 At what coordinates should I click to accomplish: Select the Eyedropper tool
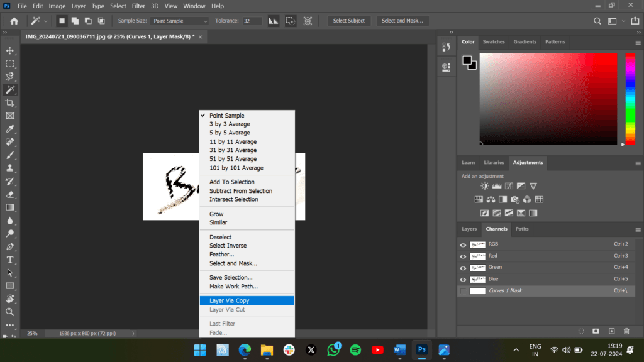[x=10, y=129]
